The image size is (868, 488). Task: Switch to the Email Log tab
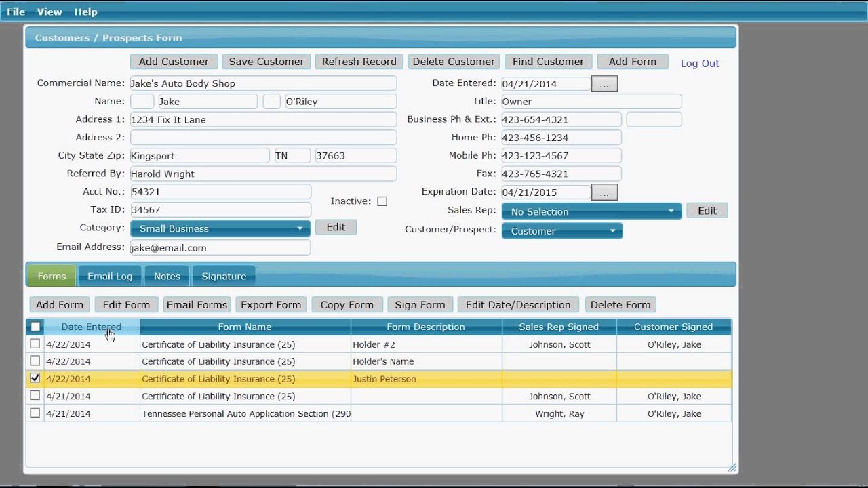(x=110, y=276)
